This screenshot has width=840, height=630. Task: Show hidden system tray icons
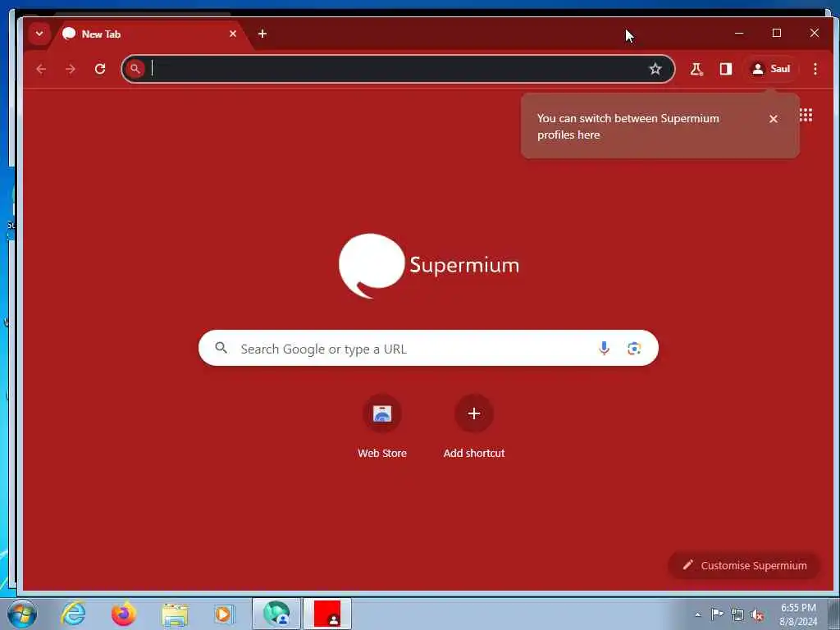(697, 614)
